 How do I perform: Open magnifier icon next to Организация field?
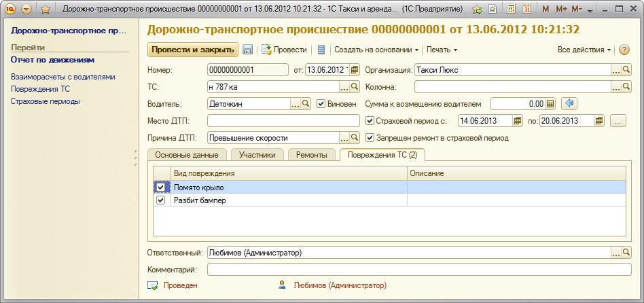coord(626,70)
